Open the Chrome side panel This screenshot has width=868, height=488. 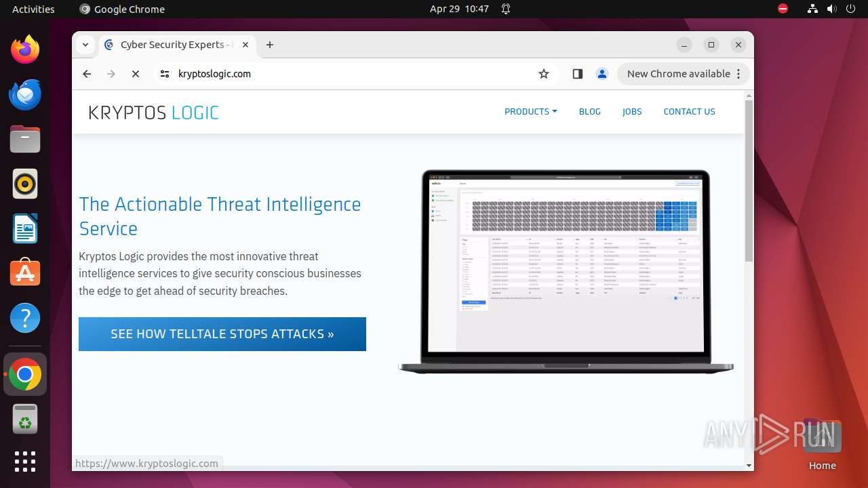click(x=578, y=74)
